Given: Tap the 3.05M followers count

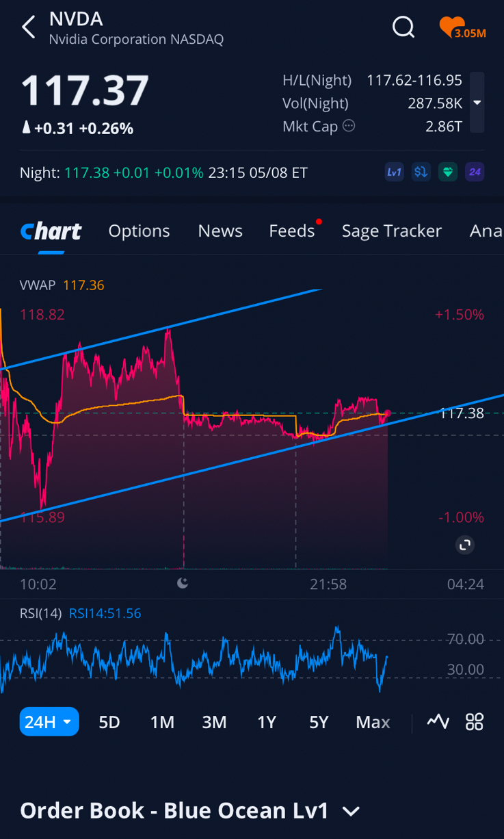Looking at the screenshot, I should [x=470, y=33].
